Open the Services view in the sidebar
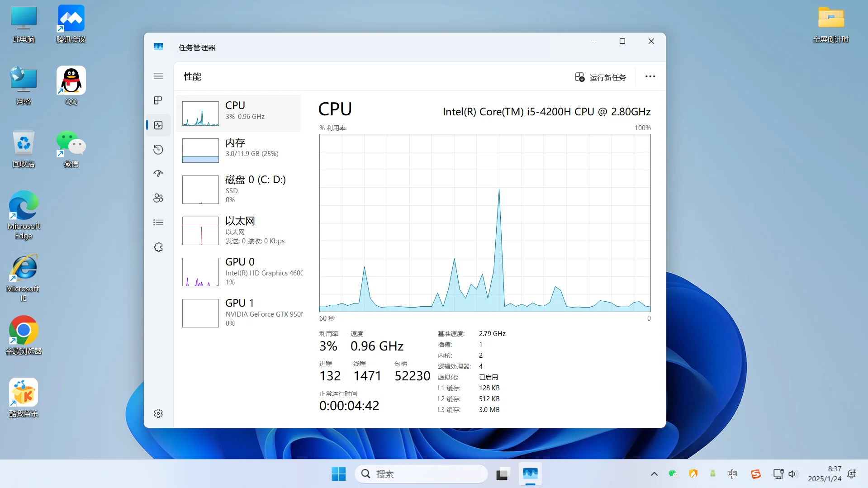Viewport: 868px width, 488px height. pos(158,247)
